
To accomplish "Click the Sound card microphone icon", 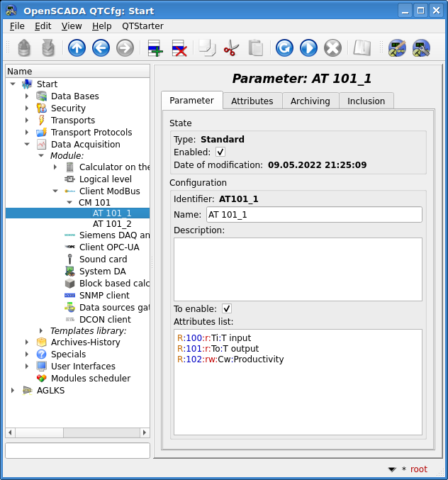I will coord(69,259).
